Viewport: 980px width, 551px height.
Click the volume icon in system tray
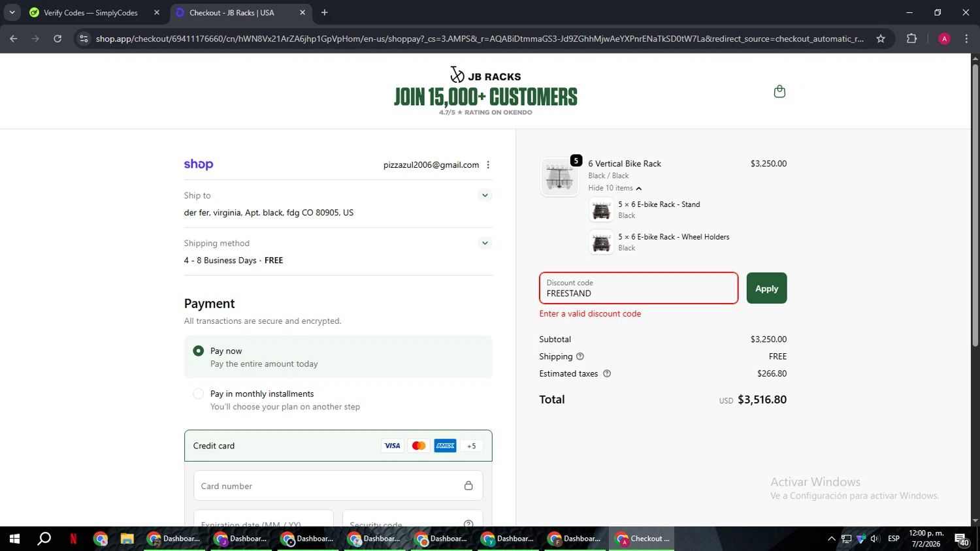click(x=875, y=539)
